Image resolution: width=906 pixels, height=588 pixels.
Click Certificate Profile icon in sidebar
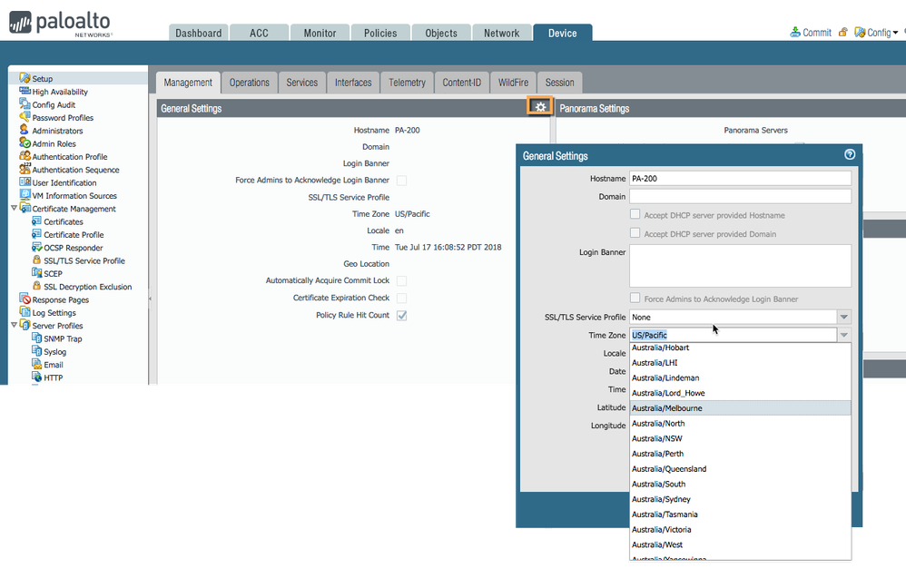coord(36,234)
